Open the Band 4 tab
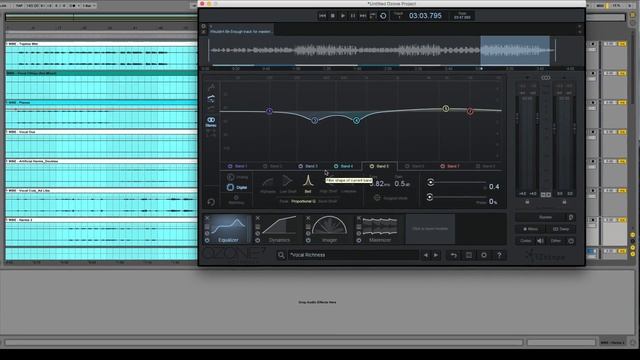The width and height of the screenshot is (640, 360). (344, 167)
